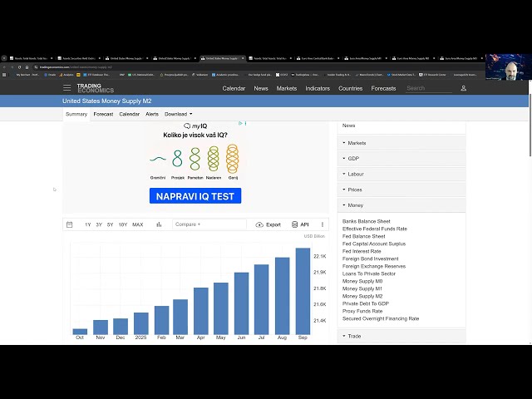Screen dimensions: 532x399
Task: Close the active United States Money Supply tab
Action: point(243,58)
